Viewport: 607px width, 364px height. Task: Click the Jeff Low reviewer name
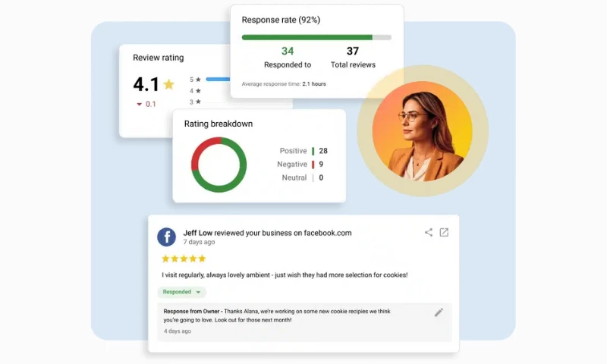198,233
